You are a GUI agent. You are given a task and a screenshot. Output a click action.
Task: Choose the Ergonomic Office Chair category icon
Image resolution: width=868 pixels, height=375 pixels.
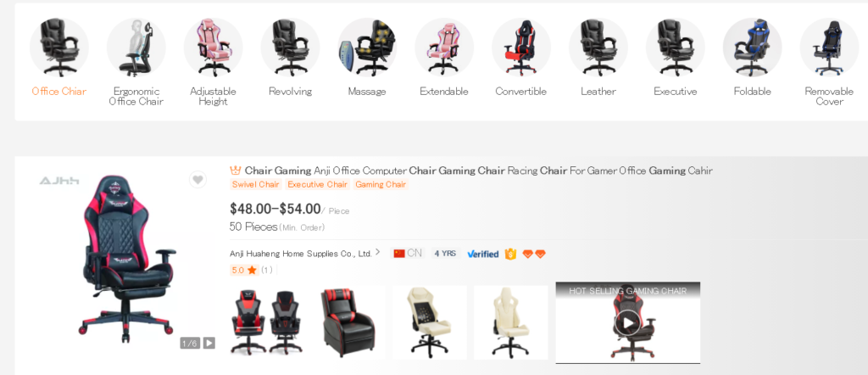click(136, 47)
